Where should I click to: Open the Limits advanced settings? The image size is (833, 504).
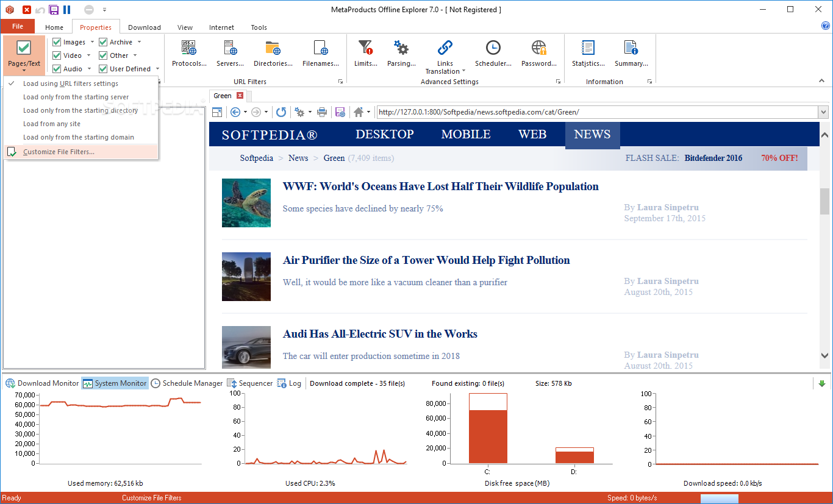tap(366, 54)
